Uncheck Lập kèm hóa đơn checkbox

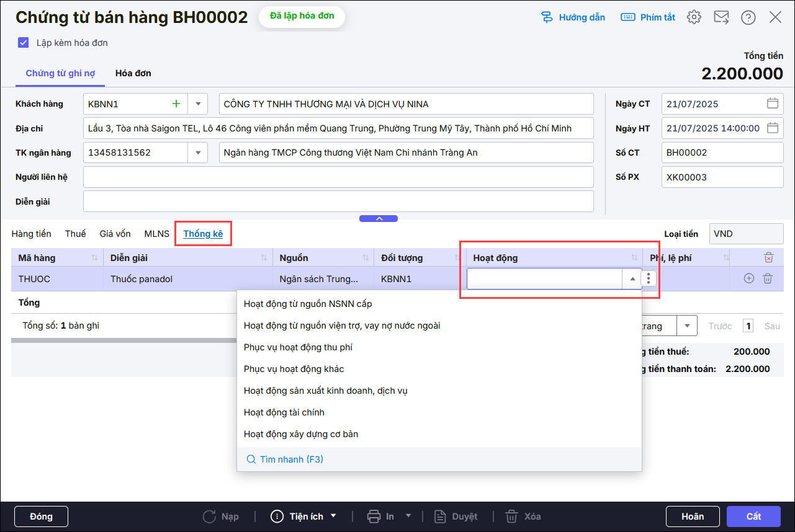pos(24,43)
